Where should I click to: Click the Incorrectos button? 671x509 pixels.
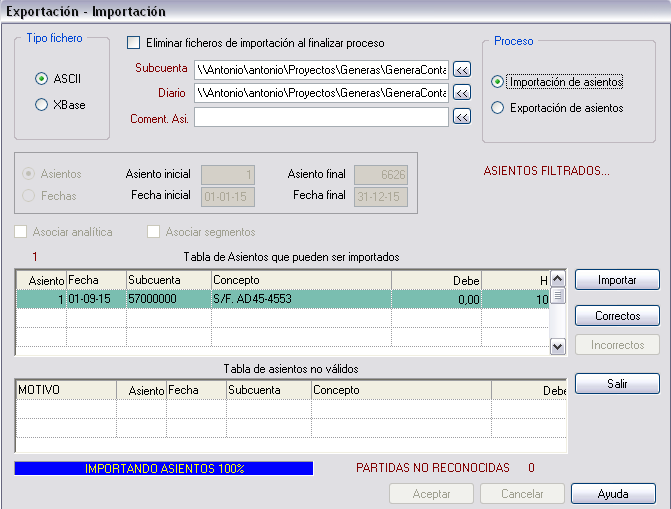617,345
